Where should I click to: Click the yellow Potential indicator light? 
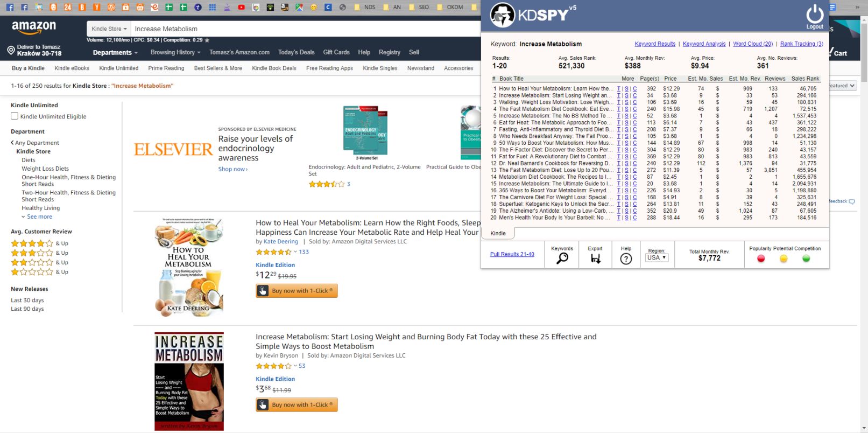[784, 259]
